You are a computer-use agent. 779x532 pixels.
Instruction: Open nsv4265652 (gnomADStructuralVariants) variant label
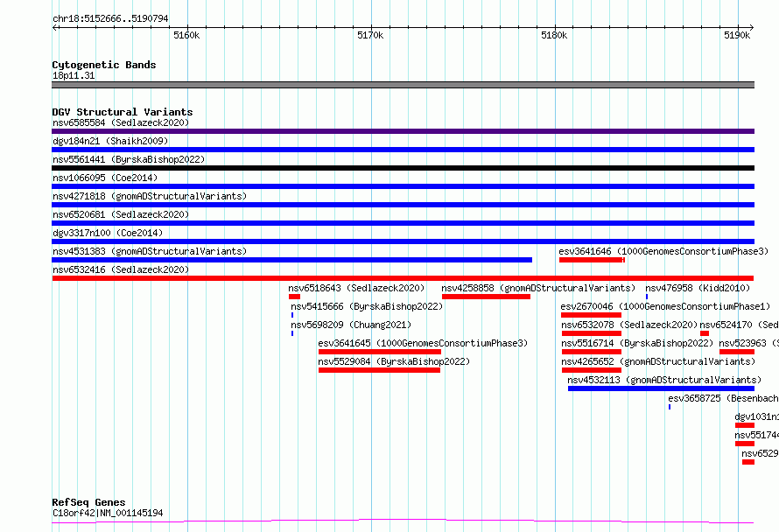point(658,361)
